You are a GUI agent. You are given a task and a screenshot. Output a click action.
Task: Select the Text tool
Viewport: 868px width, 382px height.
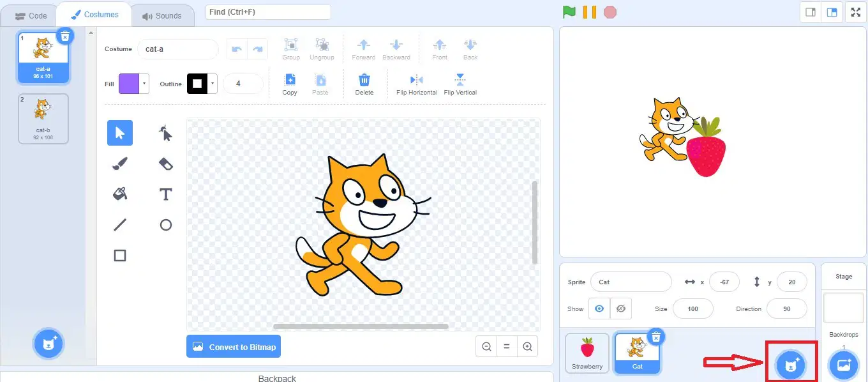[x=165, y=194]
